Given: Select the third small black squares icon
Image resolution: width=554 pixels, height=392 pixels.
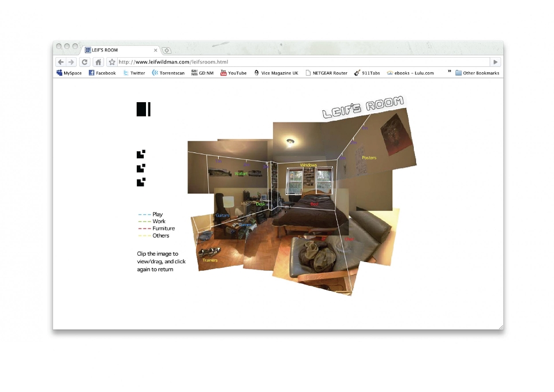Looking at the screenshot, I should coord(141,182).
